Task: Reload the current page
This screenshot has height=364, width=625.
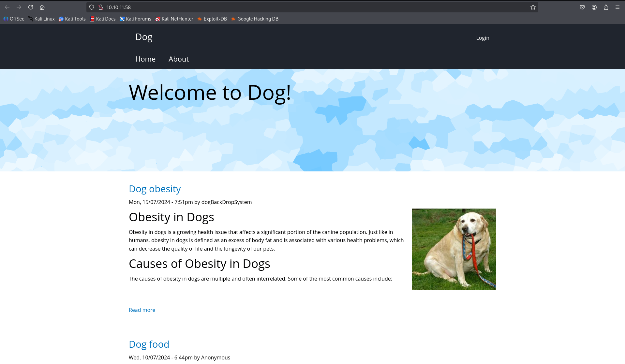Action: pos(31,7)
